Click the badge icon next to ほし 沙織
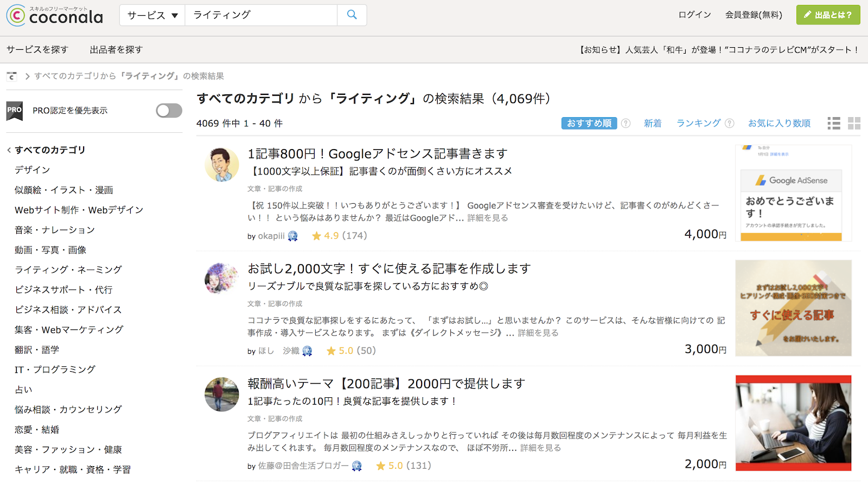This screenshot has height=484, width=868. (x=308, y=351)
